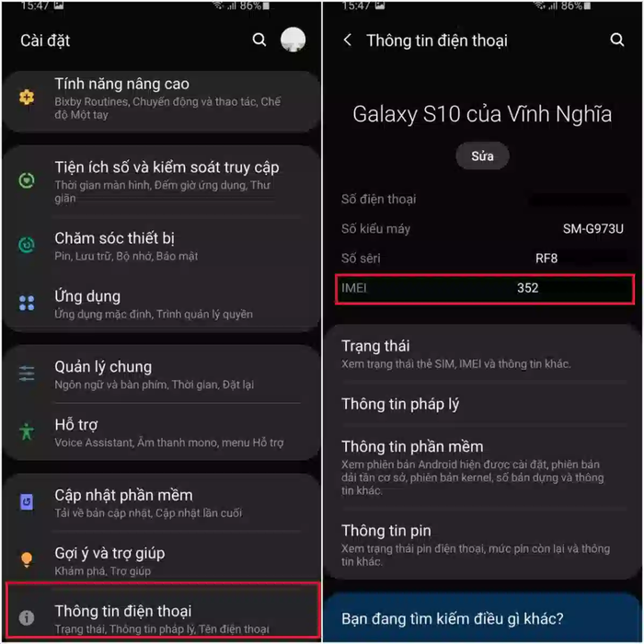644x644 pixels.
Task: Tap the Tính năng nâng cao gear icon
Action: point(27,98)
